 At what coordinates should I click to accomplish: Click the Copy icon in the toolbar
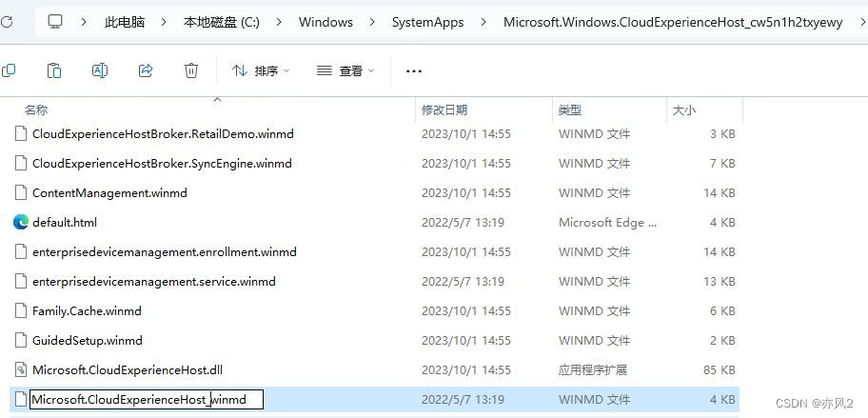[9, 70]
